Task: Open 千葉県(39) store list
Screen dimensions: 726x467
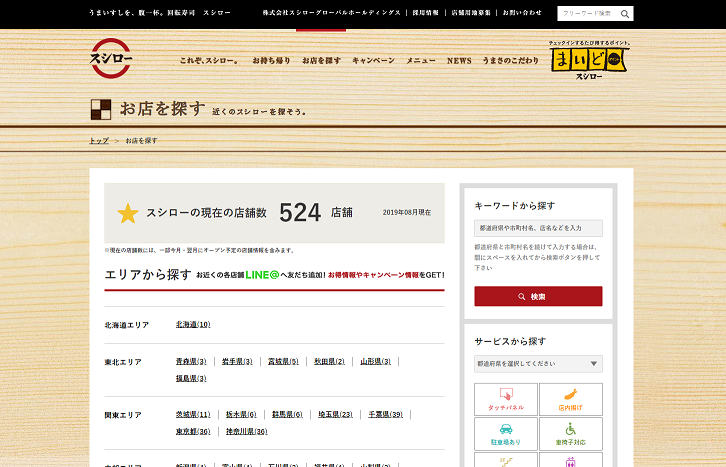Action: click(385, 415)
